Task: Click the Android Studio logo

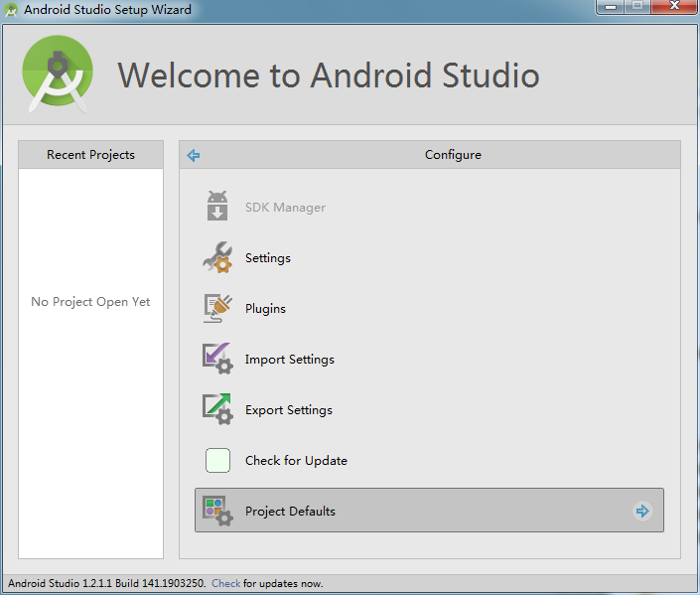Action: (58, 74)
